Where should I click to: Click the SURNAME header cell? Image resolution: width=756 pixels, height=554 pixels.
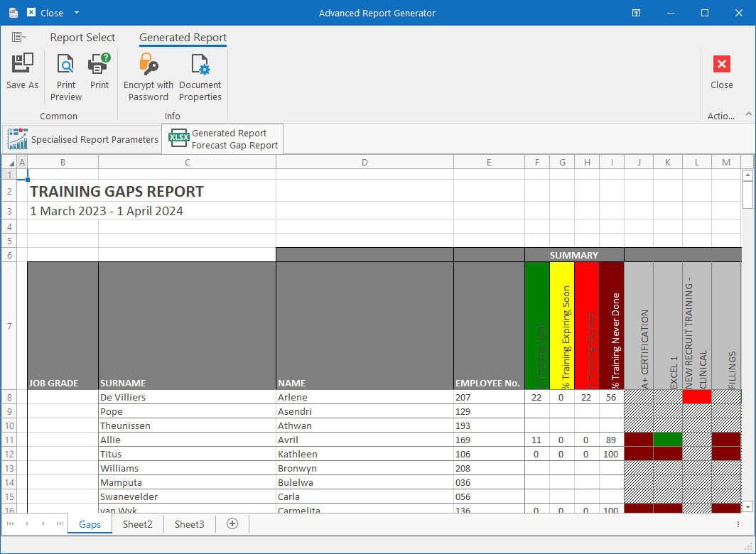187,326
